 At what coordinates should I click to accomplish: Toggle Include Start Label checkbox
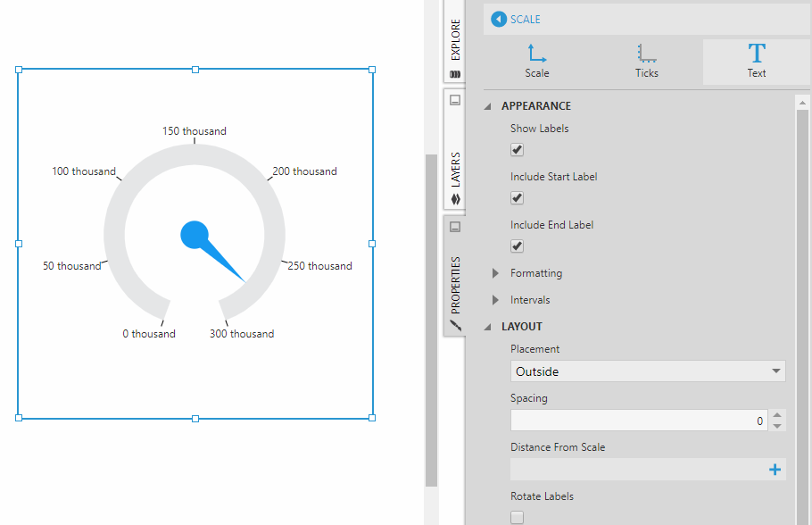[x=517, y=197]
